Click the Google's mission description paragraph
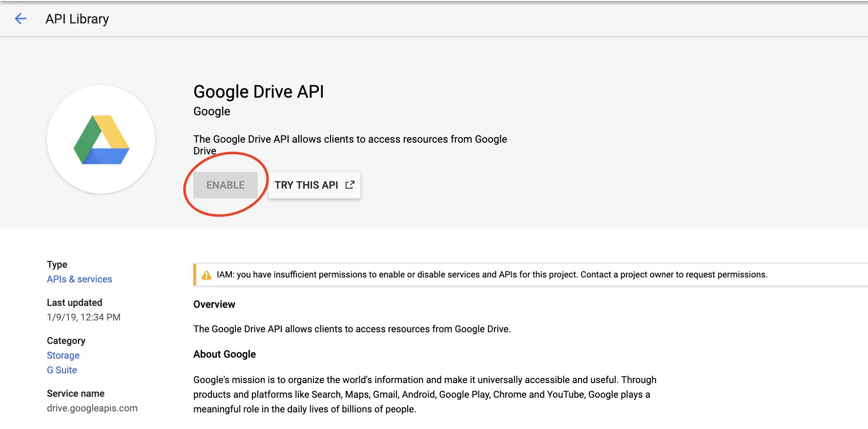 (425, 394)
